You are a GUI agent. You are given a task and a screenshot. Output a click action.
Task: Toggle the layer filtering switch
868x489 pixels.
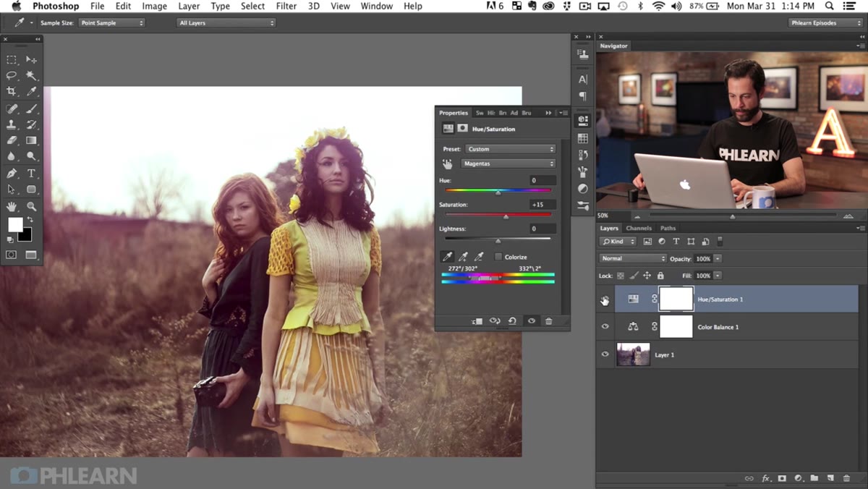click(720, 241)
